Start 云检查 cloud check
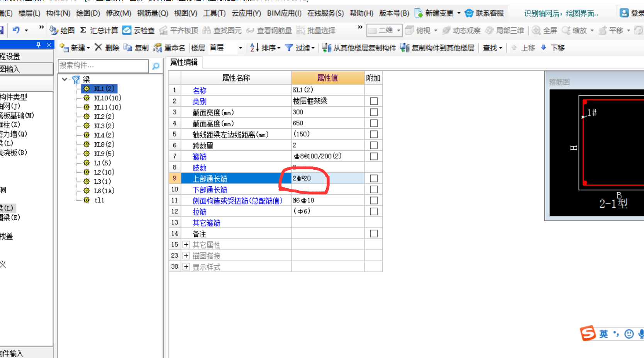This screenshot has height=358, width=644. tap(138, 30)
